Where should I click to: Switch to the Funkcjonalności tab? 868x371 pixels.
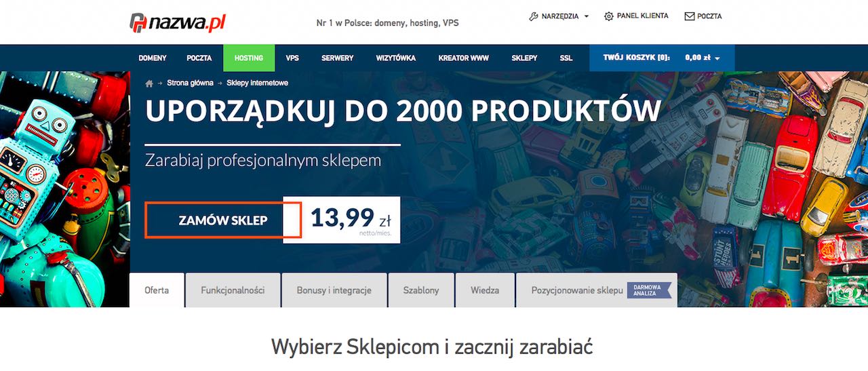233,290
